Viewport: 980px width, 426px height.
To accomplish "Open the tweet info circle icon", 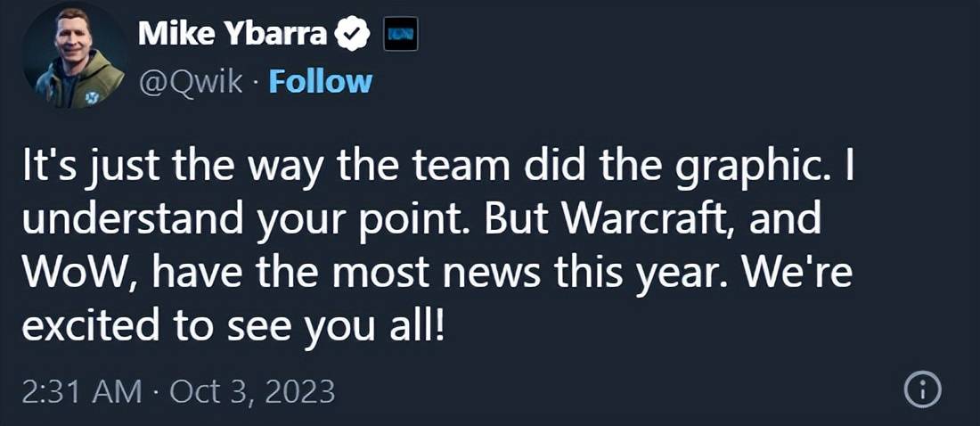I will [922, 392].
